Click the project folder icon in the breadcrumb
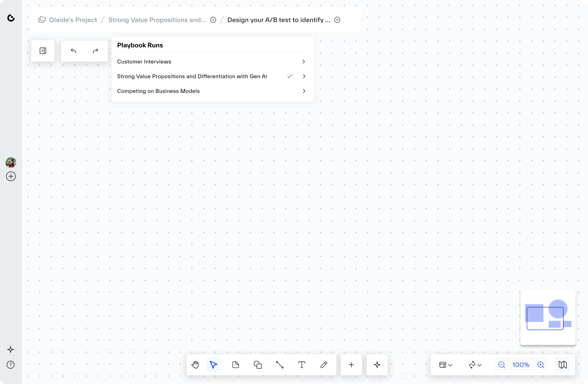 tap(42, 19)
